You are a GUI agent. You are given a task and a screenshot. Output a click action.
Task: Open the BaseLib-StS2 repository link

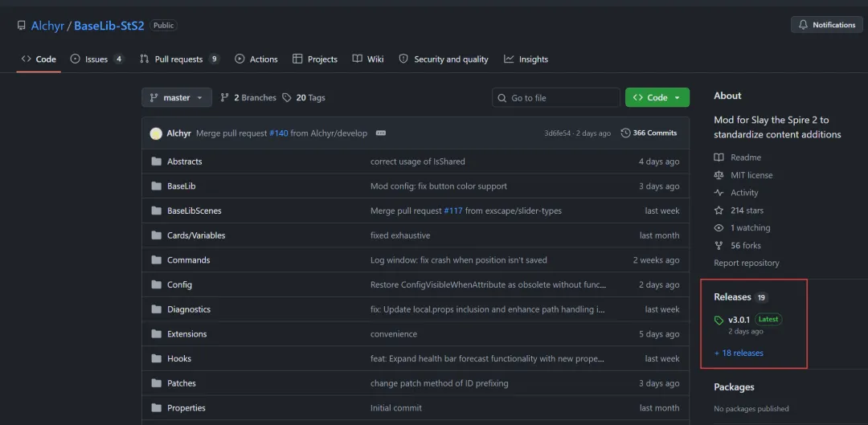click(109, 26)
